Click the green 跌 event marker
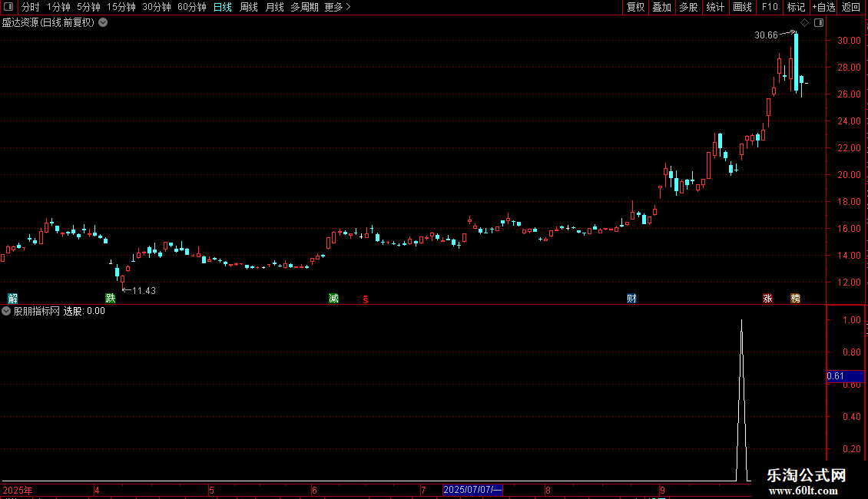 tap(110, 299)
